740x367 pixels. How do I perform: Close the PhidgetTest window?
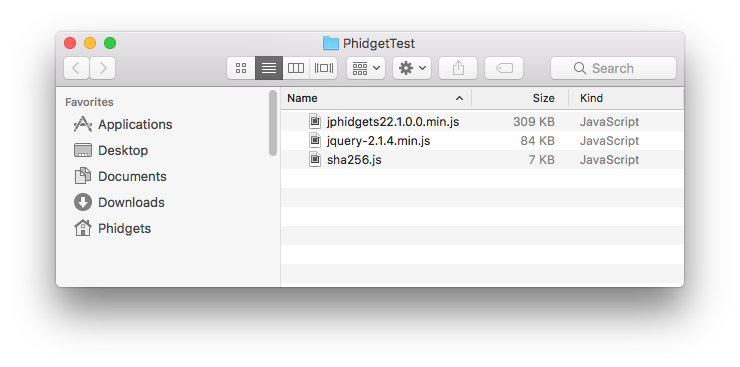70,43
